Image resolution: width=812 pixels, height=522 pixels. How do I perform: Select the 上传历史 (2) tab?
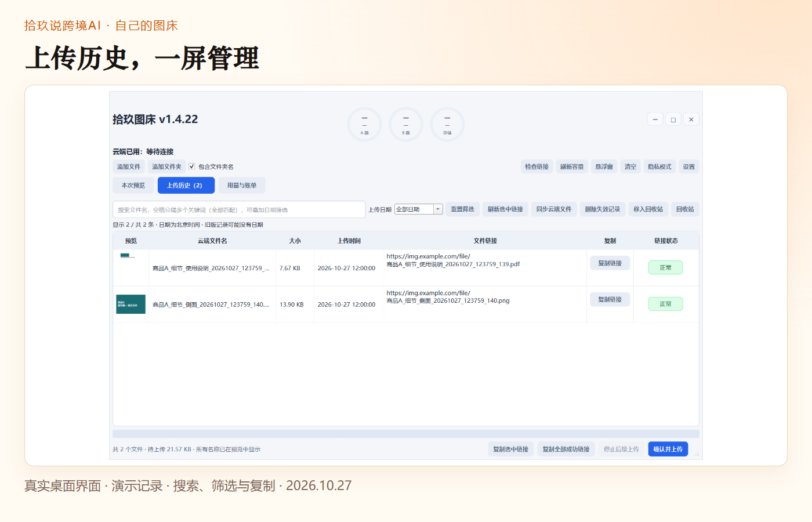pyautogui.click(x=186, y=186)
